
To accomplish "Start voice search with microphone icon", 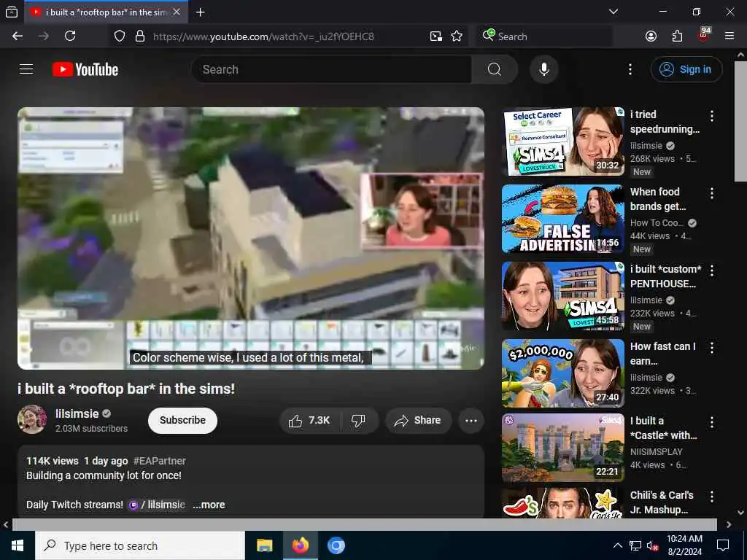I will click(543, 69).
